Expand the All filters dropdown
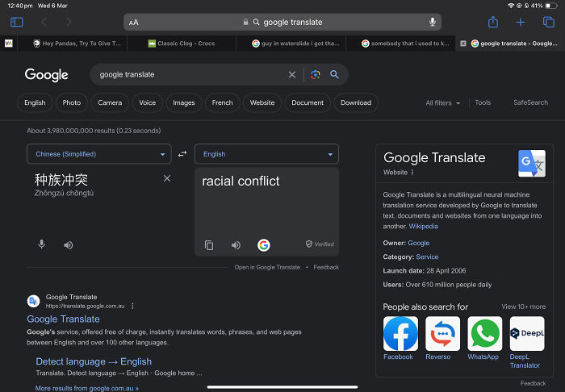The height and width of the screenshot is (392, 565). [443, 102]
